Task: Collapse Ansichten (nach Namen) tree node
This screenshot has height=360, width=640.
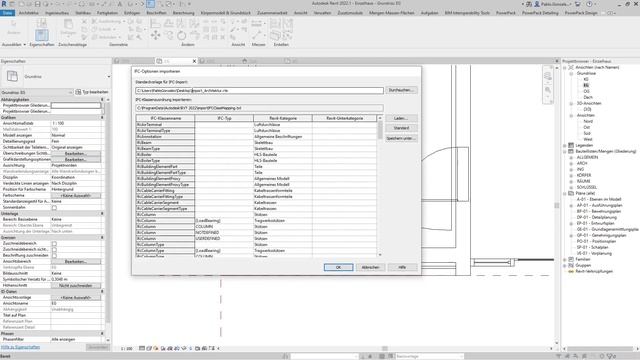Action: (565, 67)
